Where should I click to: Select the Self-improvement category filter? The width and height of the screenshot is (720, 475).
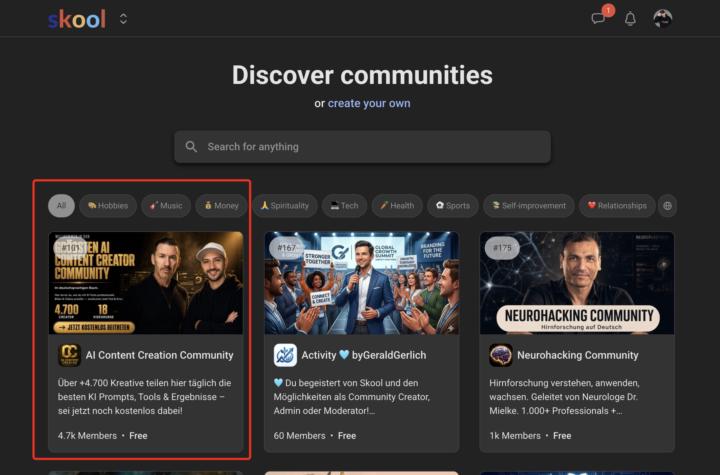[x=529, y=205]
